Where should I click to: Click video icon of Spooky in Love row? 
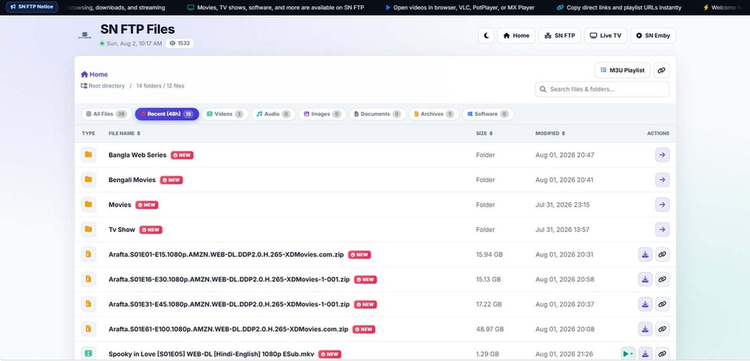(88, 353)
